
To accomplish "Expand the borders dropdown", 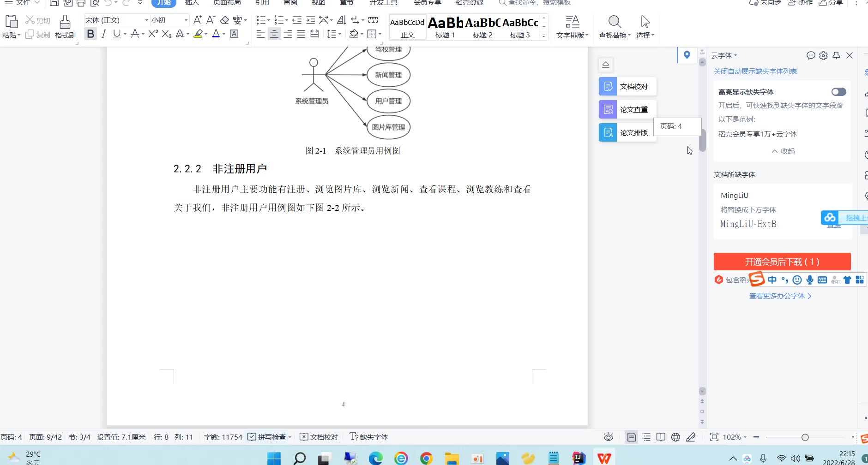I will (x=380, y=34).
